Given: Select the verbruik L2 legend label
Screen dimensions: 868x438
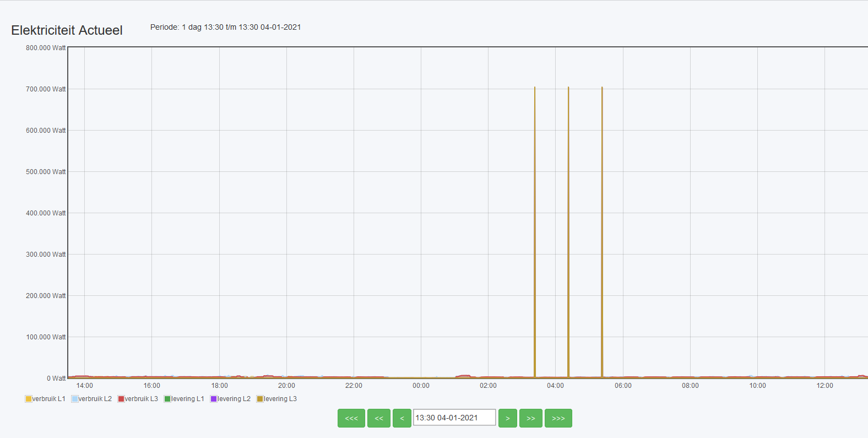Looking at the screenshot, I should [x=95, y=399].
